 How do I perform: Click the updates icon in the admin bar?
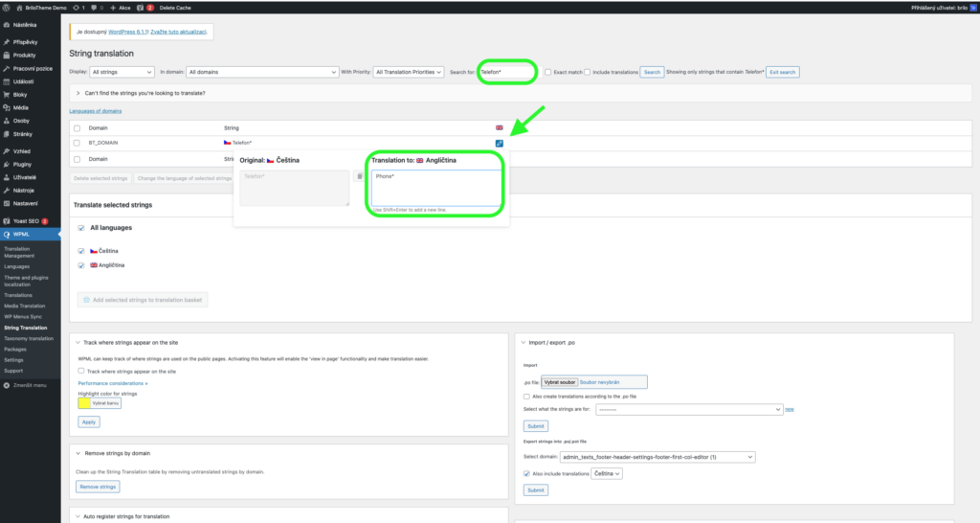coord(77,7)
